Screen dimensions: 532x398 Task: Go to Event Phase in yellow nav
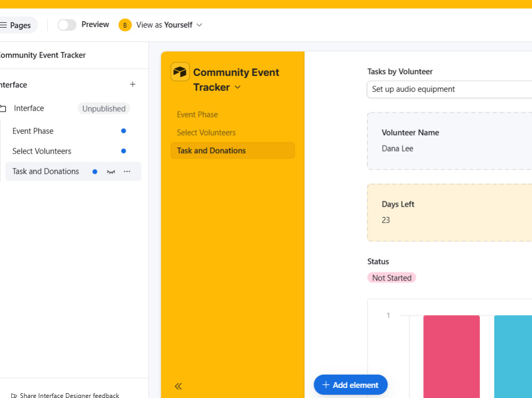[197, 115]
